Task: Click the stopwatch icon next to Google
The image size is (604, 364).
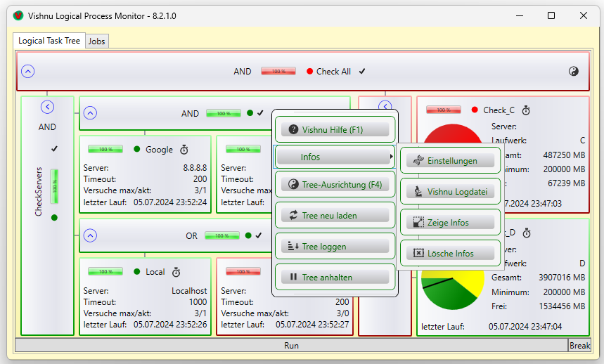Action: click(184, 150)
